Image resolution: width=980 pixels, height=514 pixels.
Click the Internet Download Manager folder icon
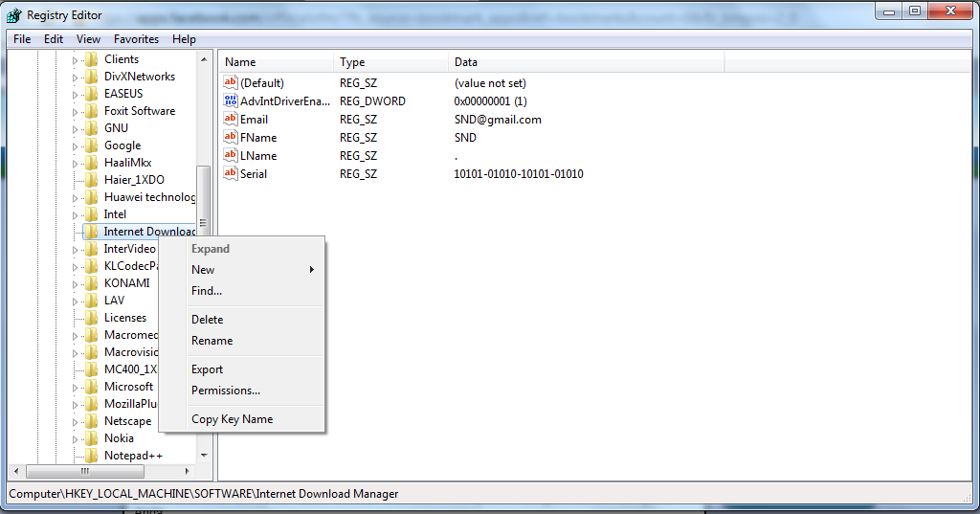[x=91, y=232]
